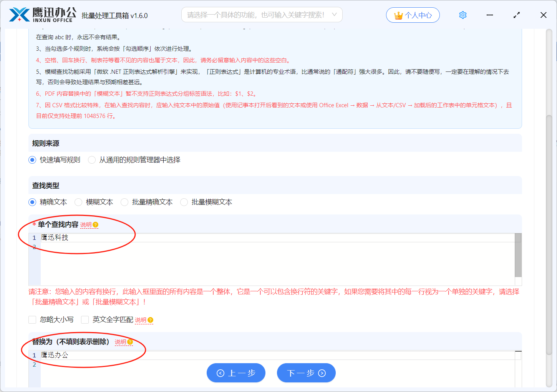Click the help icon beside 英文全字匹配 说明
The image size is (557, 392).
[x=151, y=320]
